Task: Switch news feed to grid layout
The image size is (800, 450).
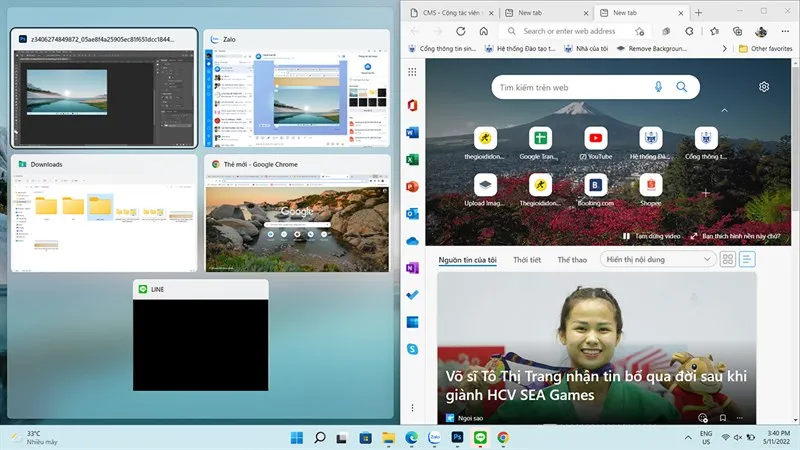Action: pyautogui.click(x=728, y=260)
